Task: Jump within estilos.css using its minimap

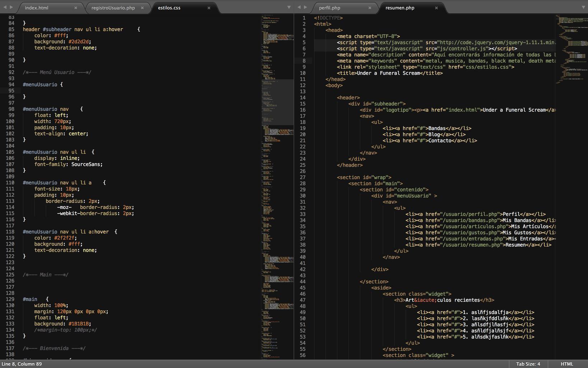Action: (277, 180)
